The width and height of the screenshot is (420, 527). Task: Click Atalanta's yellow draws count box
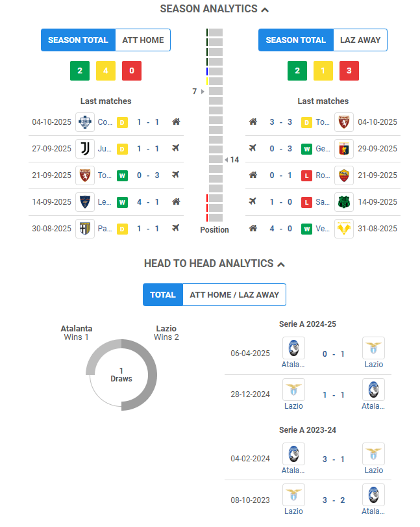106,71
